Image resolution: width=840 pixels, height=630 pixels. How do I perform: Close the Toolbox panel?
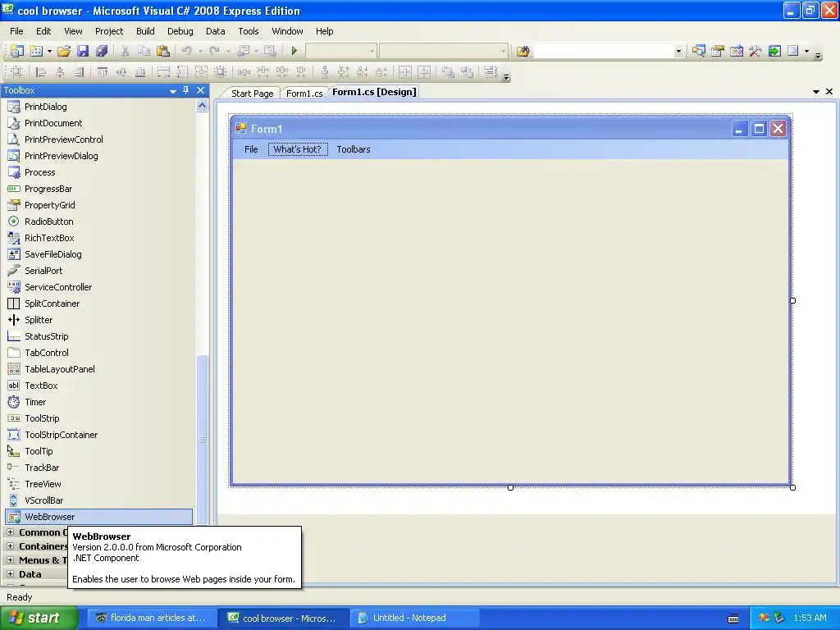point(200,90)
